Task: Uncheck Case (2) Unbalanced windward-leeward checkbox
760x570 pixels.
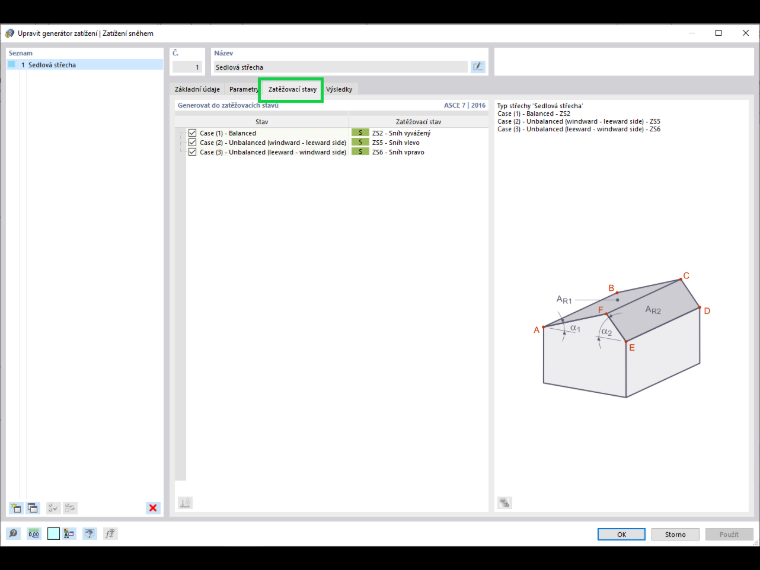Action: [x=192, y=142]
